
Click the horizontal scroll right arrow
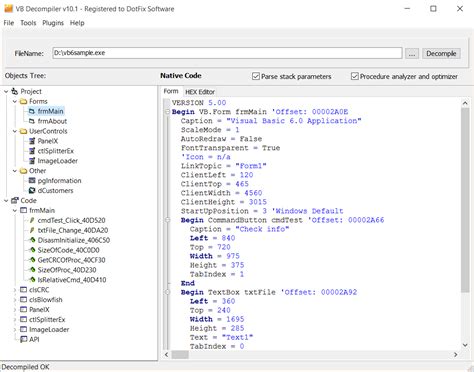coord(456,355)
